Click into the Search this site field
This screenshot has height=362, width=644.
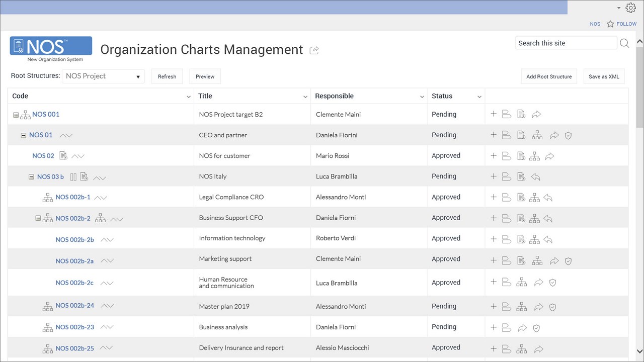pyautogui.click(x=566, y=43)
